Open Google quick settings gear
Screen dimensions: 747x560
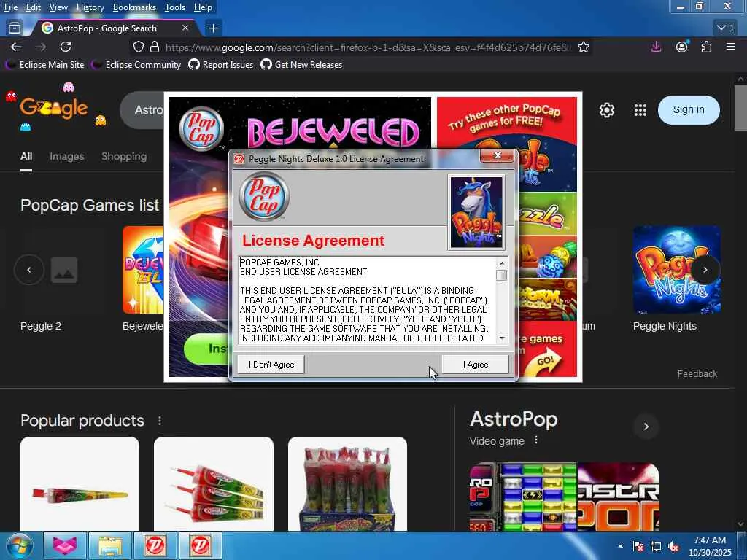606,110
